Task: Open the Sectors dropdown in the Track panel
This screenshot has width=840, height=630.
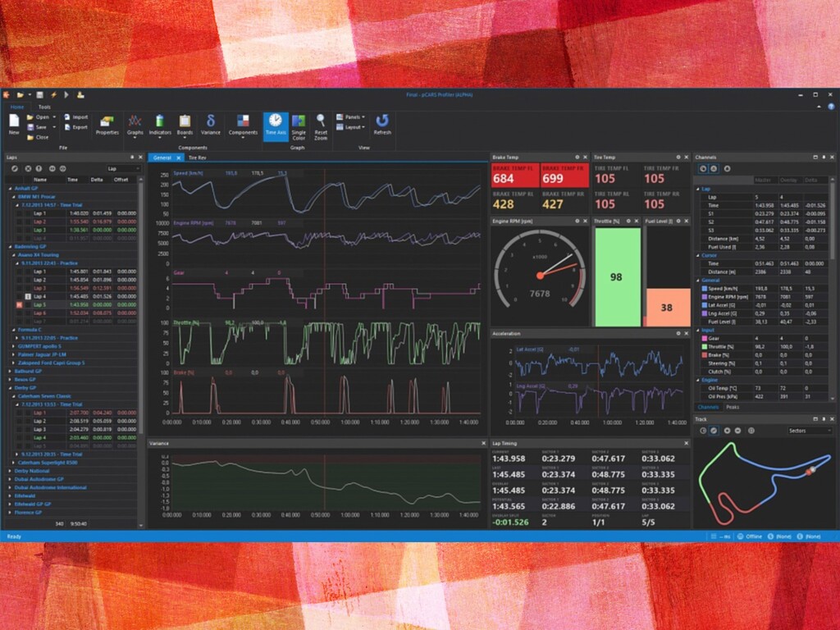Action: (x=810, y=431)
